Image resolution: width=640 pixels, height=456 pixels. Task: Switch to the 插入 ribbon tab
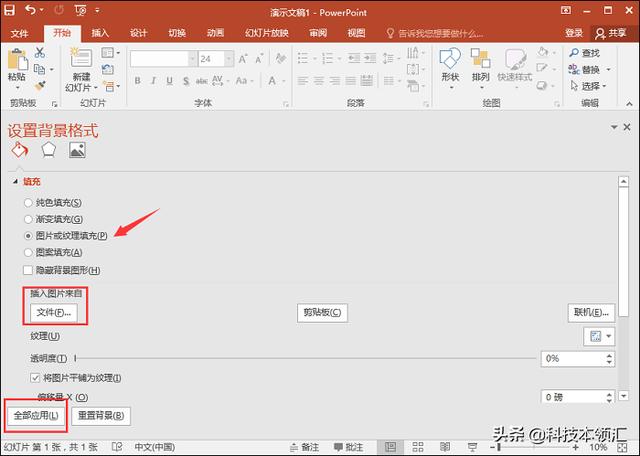click(x=100, y=32)
